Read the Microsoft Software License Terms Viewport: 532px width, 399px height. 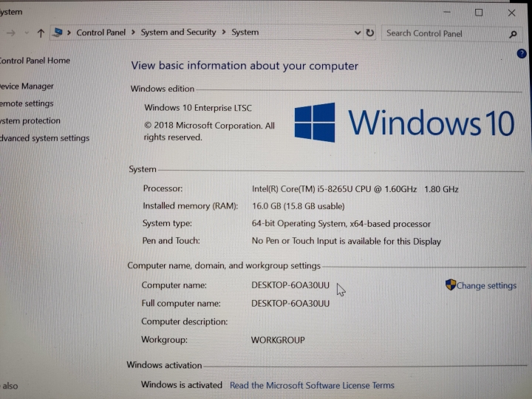(312, 386)
